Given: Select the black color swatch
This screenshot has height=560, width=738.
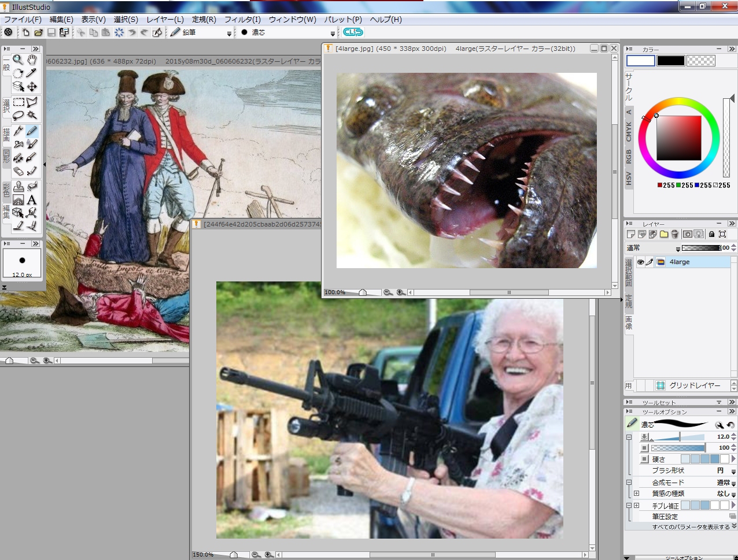Looking at the screenshot, I should tap(670, 61).
